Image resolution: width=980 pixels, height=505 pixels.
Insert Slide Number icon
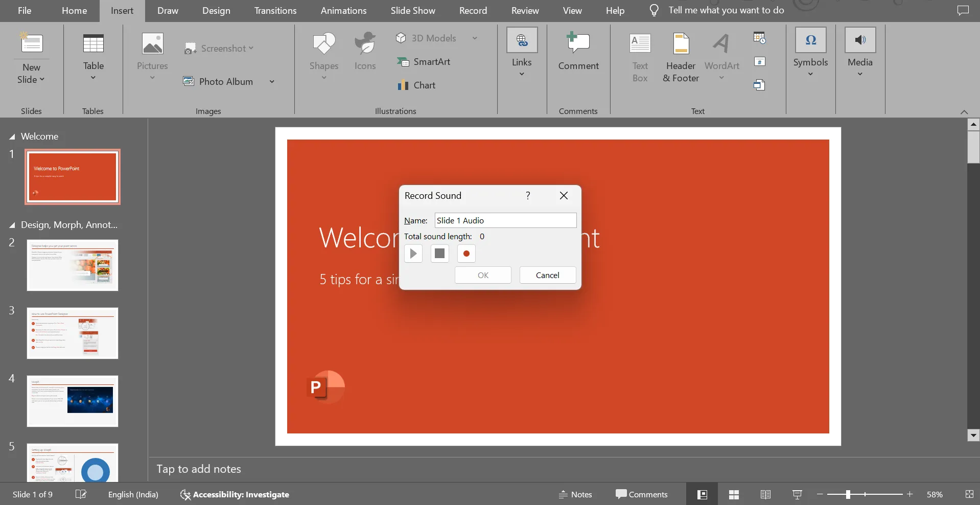coord(760,62)
